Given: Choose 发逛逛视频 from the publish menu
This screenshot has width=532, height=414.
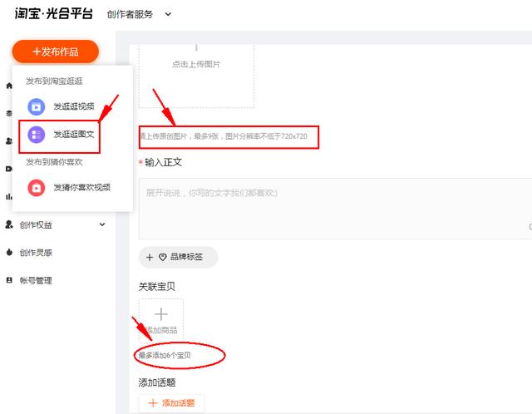Looking at the screenshot, I should [x=74, y=106].
